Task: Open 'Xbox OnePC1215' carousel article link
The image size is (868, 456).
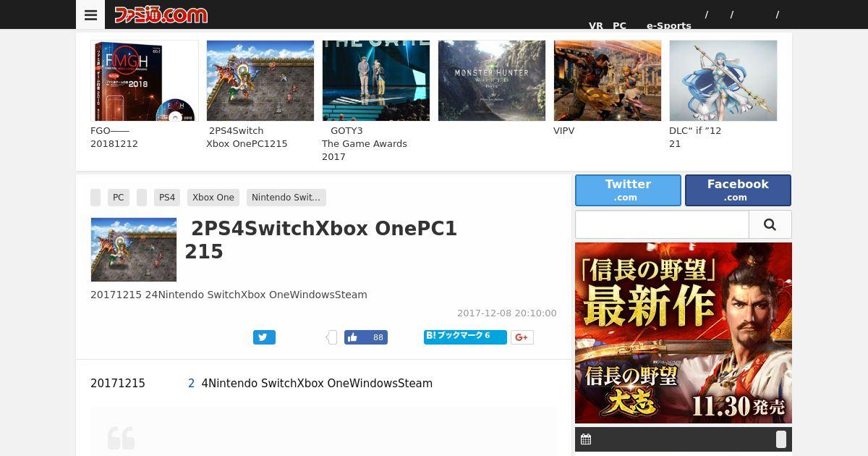Action: click(x=247, y=138)
